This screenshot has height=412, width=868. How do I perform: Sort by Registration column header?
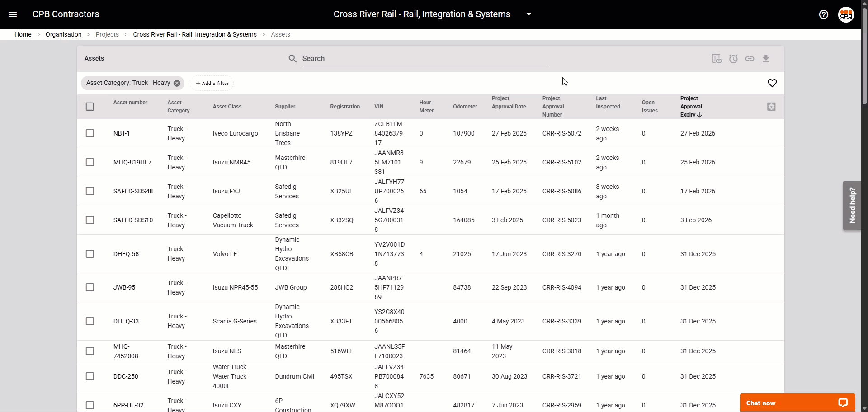point(345,107)
